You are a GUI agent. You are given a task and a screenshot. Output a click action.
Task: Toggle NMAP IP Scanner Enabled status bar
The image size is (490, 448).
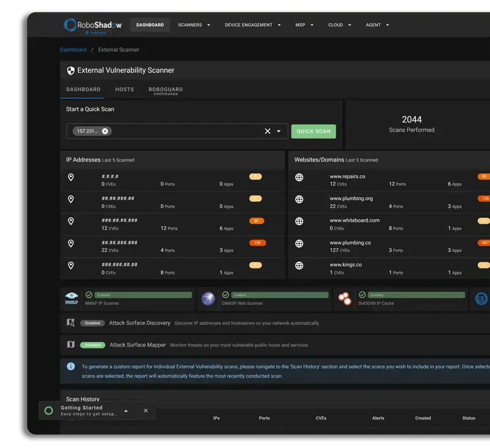point(143,295)
